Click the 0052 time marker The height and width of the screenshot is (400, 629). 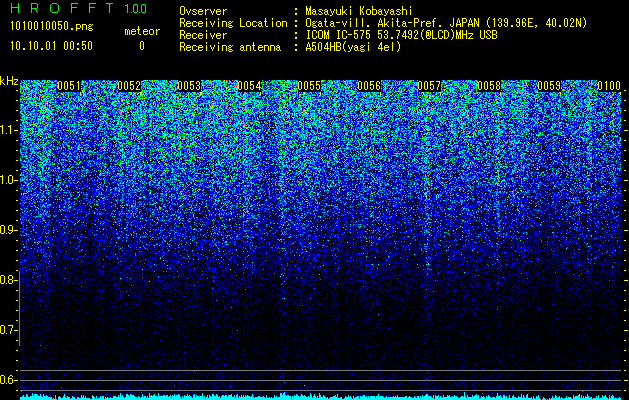tap(129, 86)
